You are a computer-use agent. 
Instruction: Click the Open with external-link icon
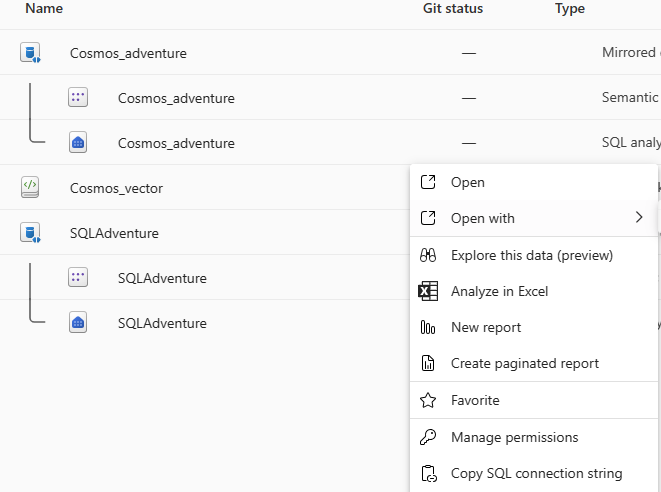point(428,218)
